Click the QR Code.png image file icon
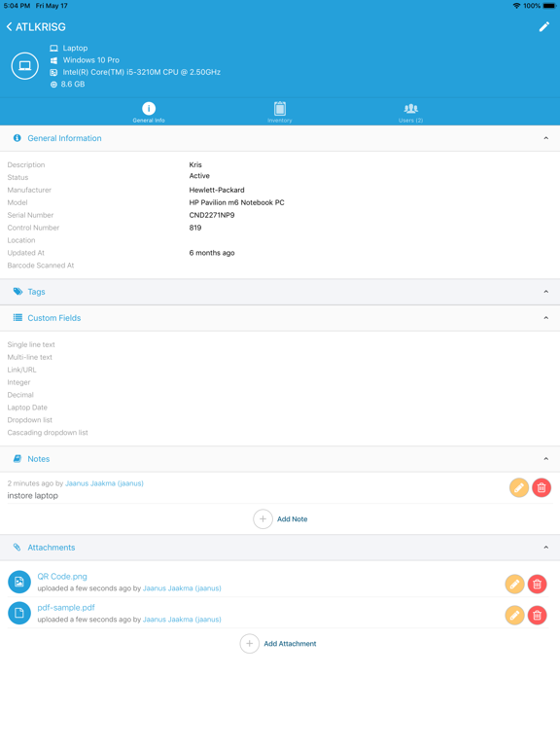Viewport: 560px width, 747px height. 19,582
